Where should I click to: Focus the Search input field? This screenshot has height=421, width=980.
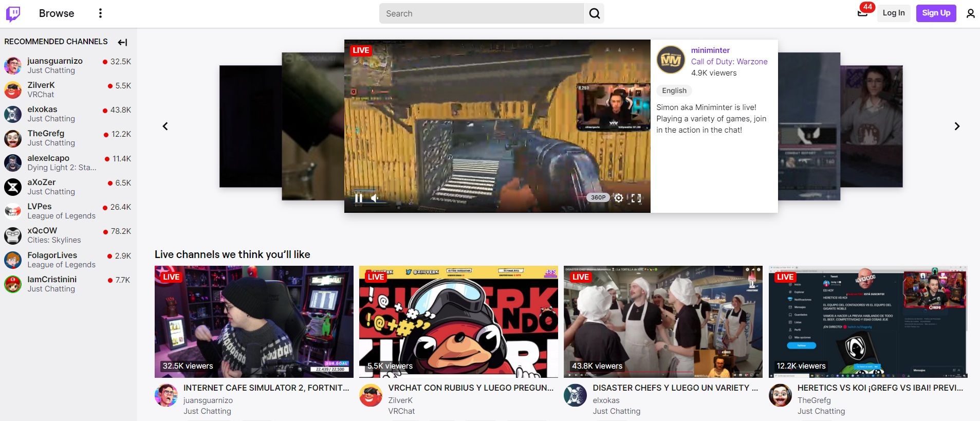click(482, 13)
